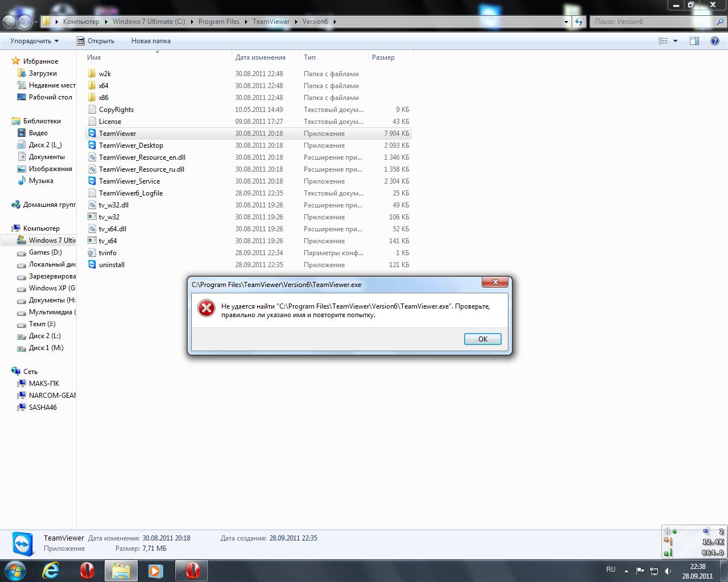
Task: Click OK in the error dialog
Action: point(482,339)
